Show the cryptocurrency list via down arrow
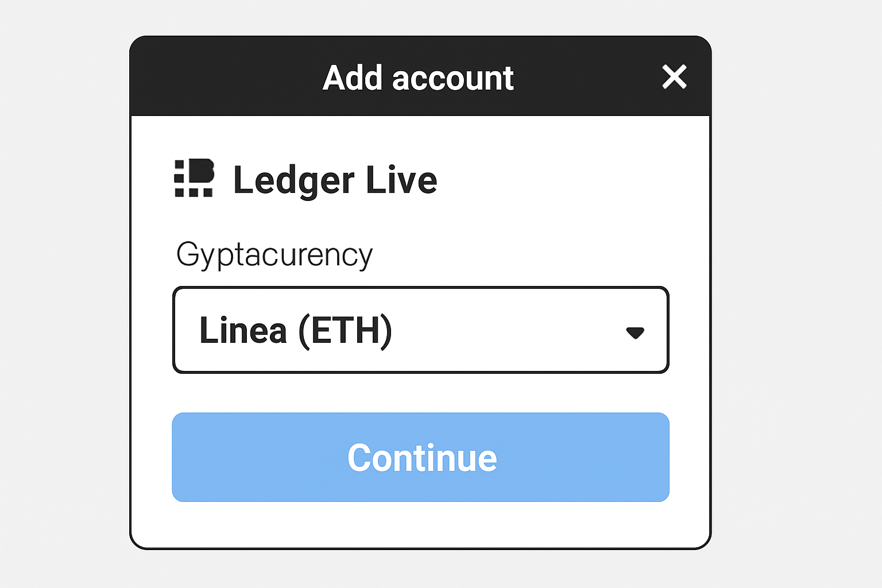Image resolution: width=882 pixels, height=588 pixels. (635, 332)
